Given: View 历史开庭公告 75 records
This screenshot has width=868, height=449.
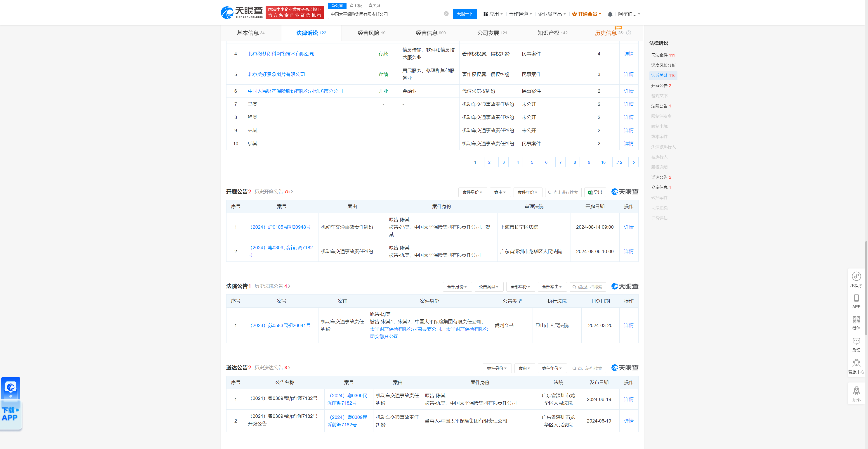Looking at the screenshot, I should click(274, 191).
